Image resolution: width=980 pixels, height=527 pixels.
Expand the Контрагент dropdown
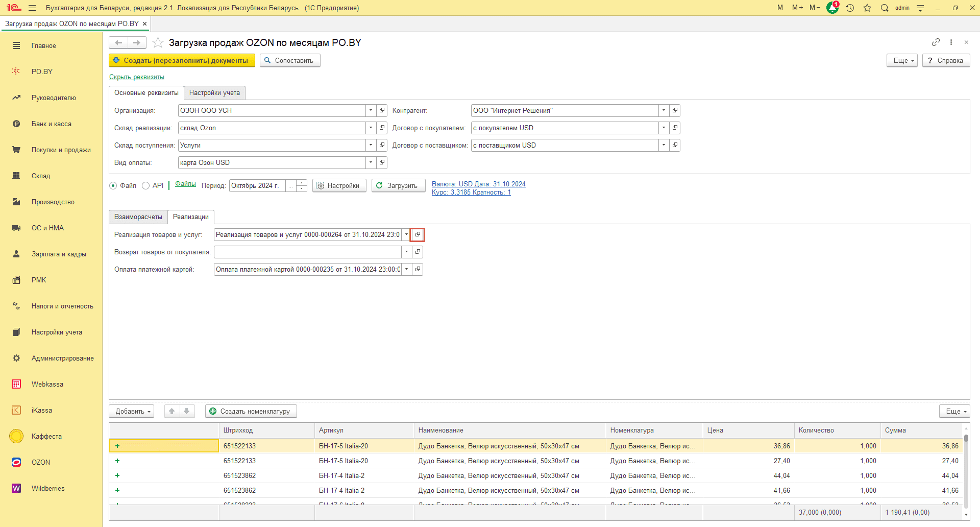point(664,110)
